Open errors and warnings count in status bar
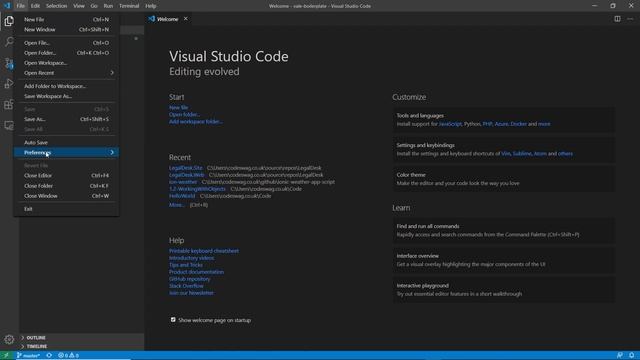The image size is (640, 360). pyautogui.click(x=68, y=356)
